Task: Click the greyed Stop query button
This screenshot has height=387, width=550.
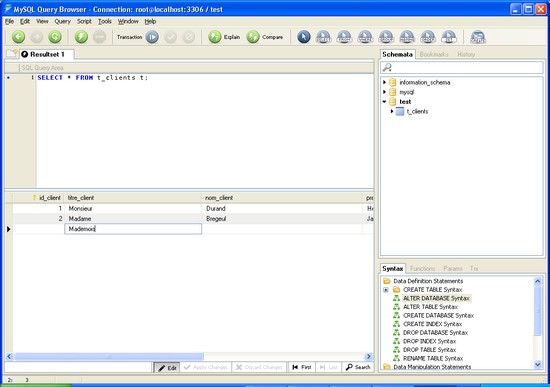Action: click(x=100, y=37)
